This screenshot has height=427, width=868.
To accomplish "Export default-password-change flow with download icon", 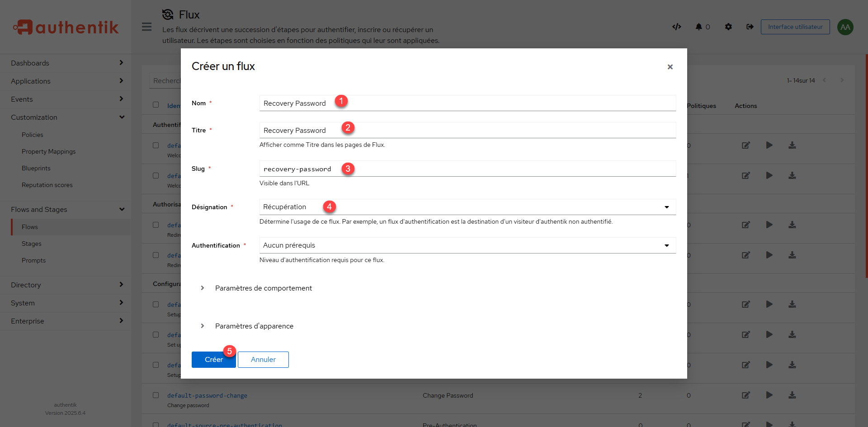I will pyautogui.click(x=792, y=395).
